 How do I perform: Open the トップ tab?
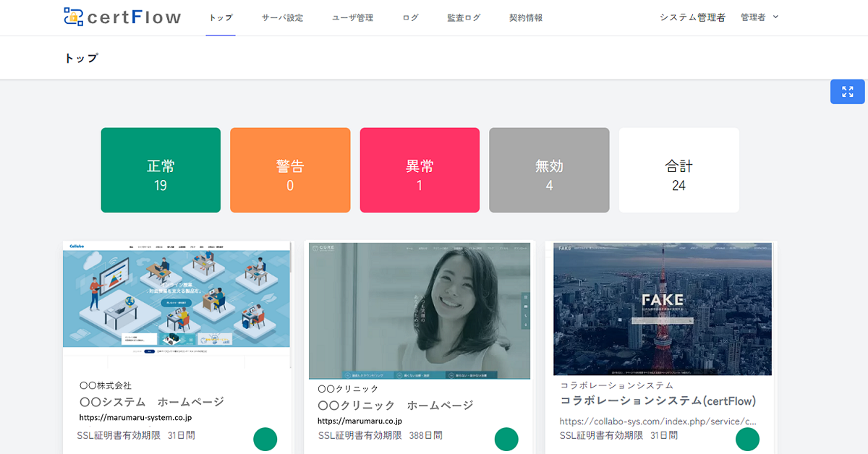(x=221, y=18)
